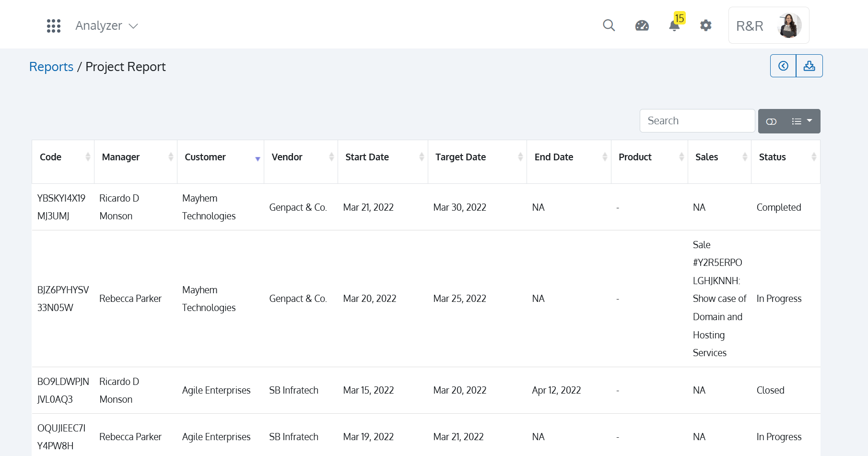This screenshot has width=868, height=456.
Task: Click the Mar 25, 2022 target date
Action: coord(459,299)
